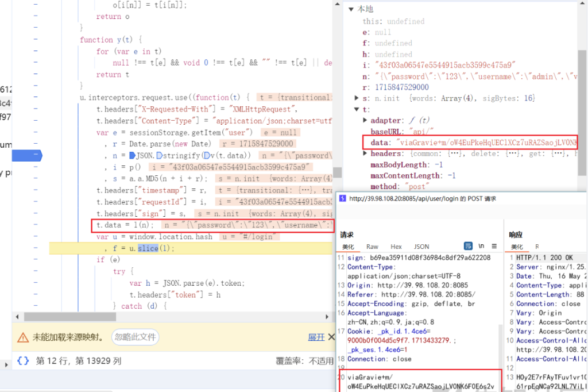Viewport: 588px width, 392px height.
Task: Expand the s: n.init variable
Action: coord(357,98)
